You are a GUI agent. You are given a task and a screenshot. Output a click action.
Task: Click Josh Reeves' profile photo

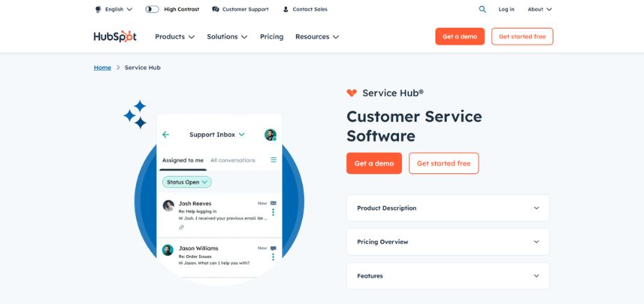168,205
